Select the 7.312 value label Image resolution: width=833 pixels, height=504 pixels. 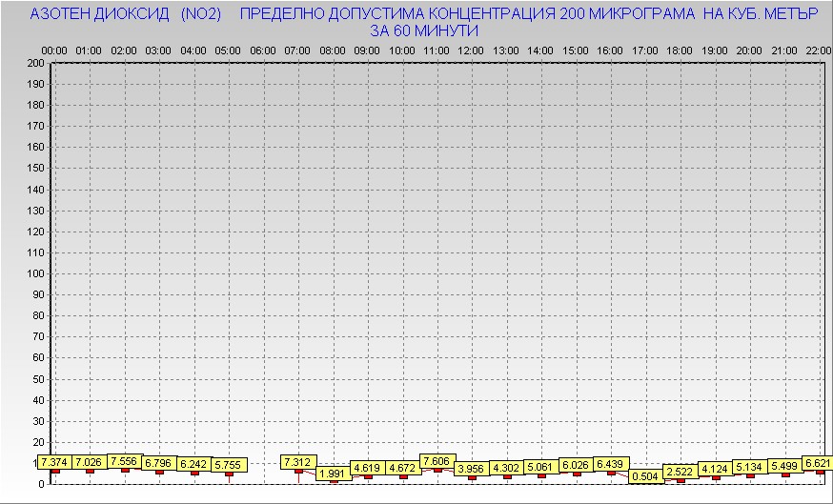(298, 462)
